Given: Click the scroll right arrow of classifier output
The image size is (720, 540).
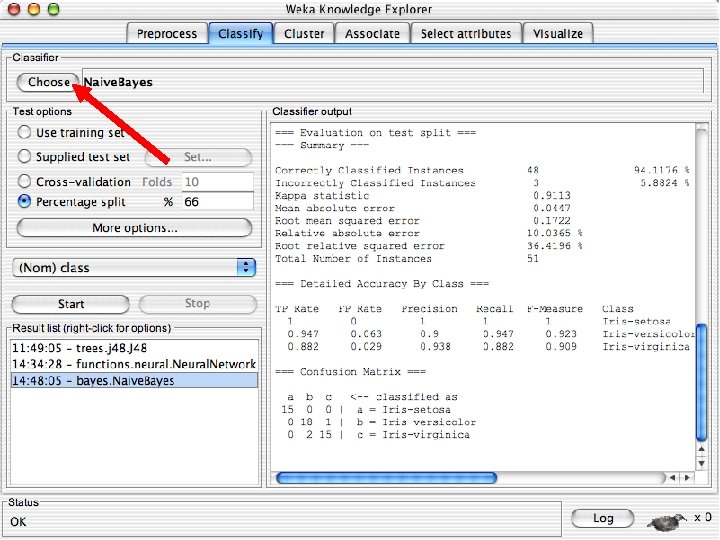Looking at the screenshot, I should (687, 478).
